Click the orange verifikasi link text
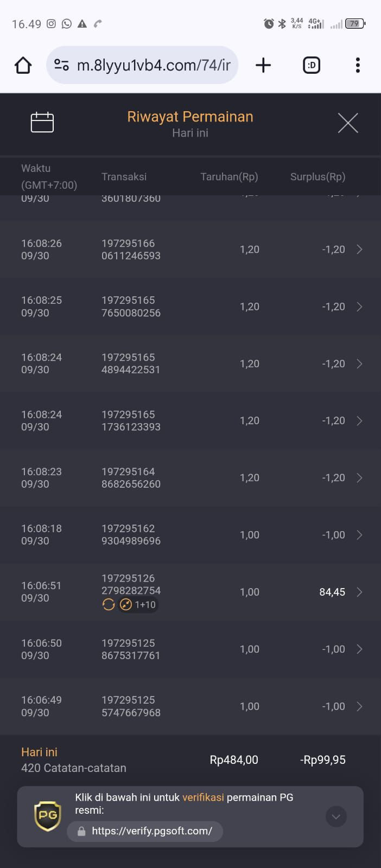Viewport: 381px width, 868px height. (203, 797)
